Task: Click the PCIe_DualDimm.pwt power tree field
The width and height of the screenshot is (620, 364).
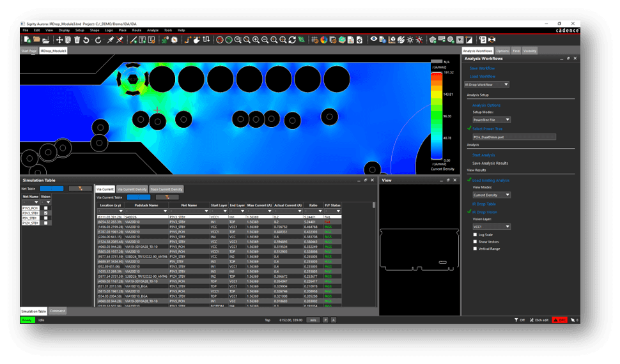Action: click(x=514, y=137)
